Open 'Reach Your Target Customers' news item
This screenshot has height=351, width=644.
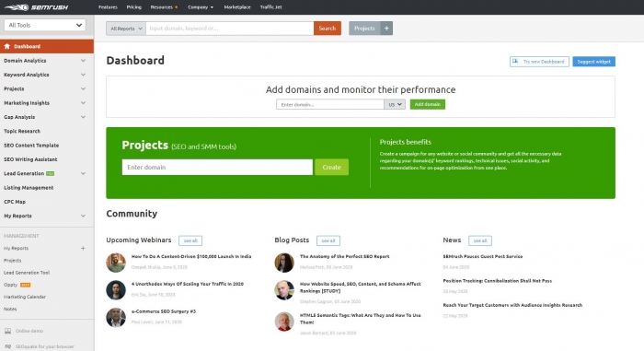click(512, 305)
